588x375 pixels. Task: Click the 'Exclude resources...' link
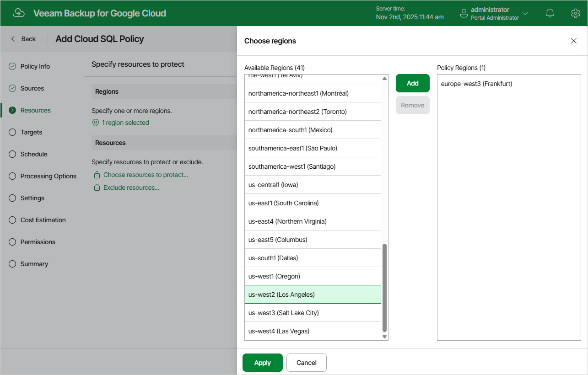pyautogui.click(x=131, y=187)
